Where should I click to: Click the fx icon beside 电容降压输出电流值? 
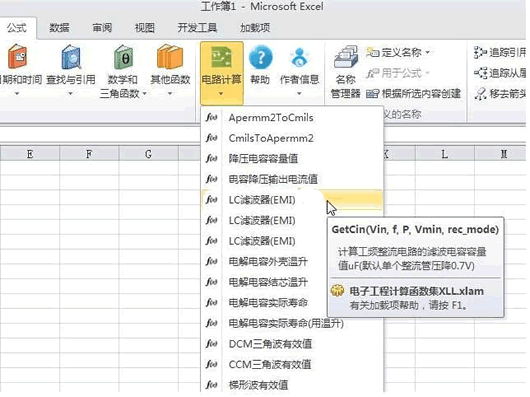[x=212, y=179]
